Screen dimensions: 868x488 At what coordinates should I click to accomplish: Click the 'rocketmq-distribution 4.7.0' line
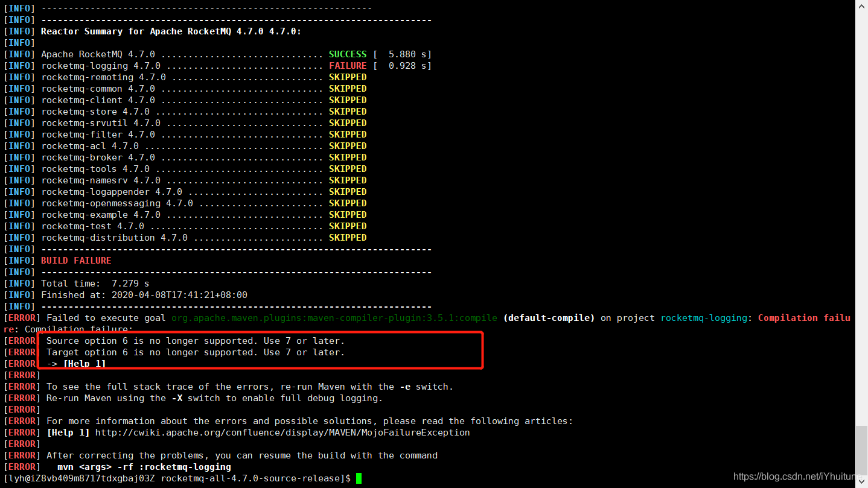[x=185, y=238]
